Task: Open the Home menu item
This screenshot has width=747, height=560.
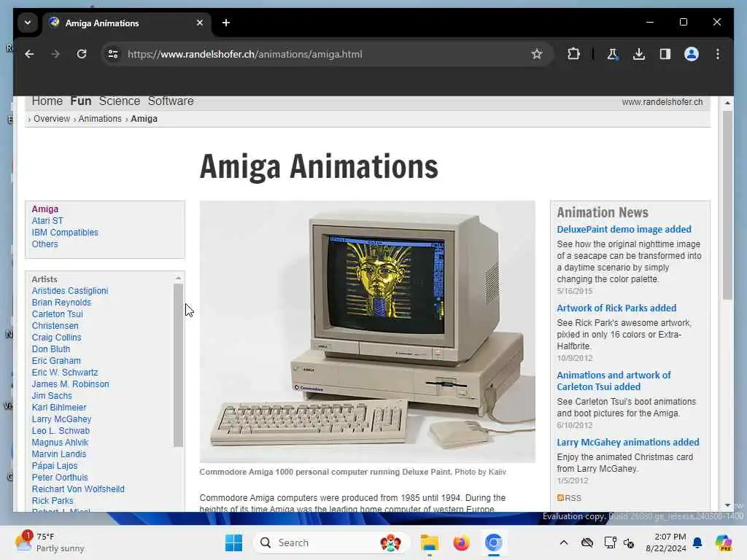Action: (x=47, y=101)
